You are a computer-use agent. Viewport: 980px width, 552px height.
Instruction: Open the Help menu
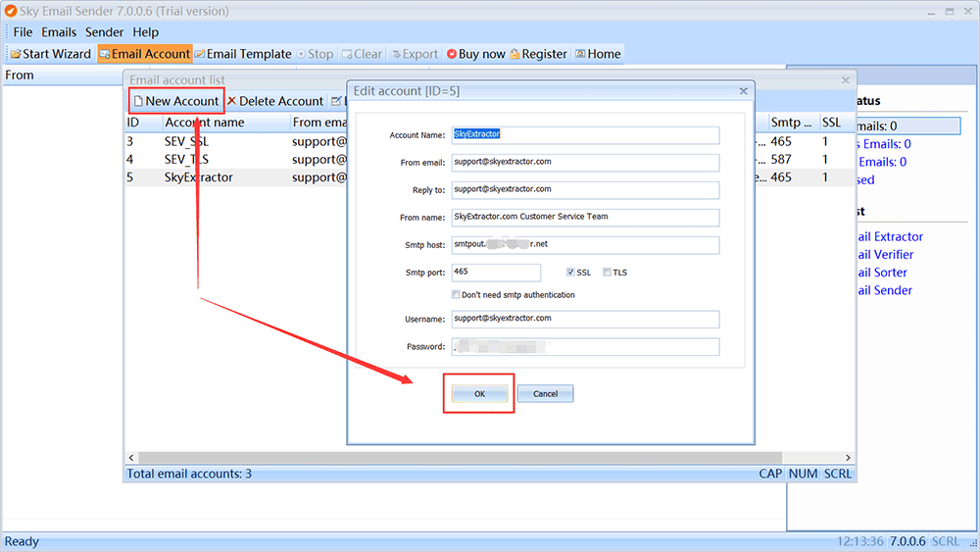[x=146, y=32]
